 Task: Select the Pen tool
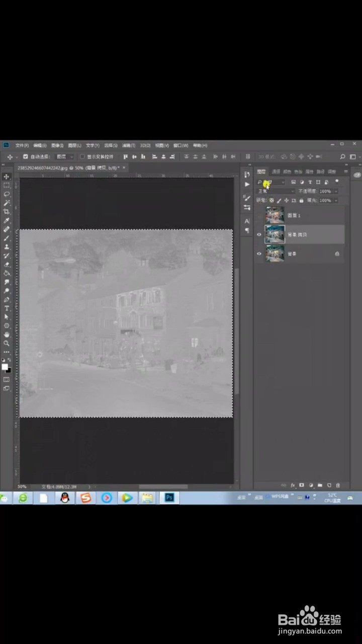coord(7,299)
